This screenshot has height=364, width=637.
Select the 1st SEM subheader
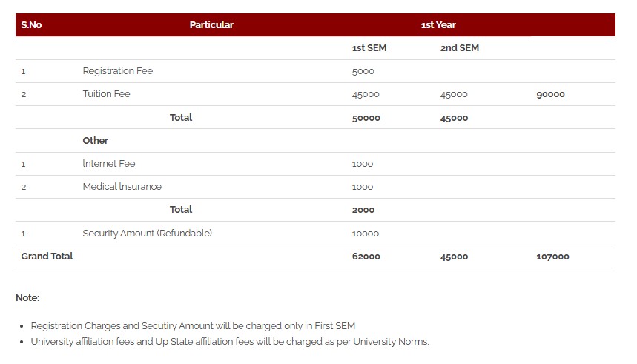click(x=369, y=48)
